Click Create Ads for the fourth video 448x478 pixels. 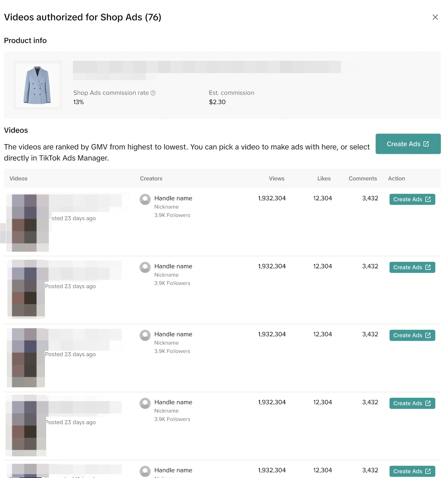point(412,403)
